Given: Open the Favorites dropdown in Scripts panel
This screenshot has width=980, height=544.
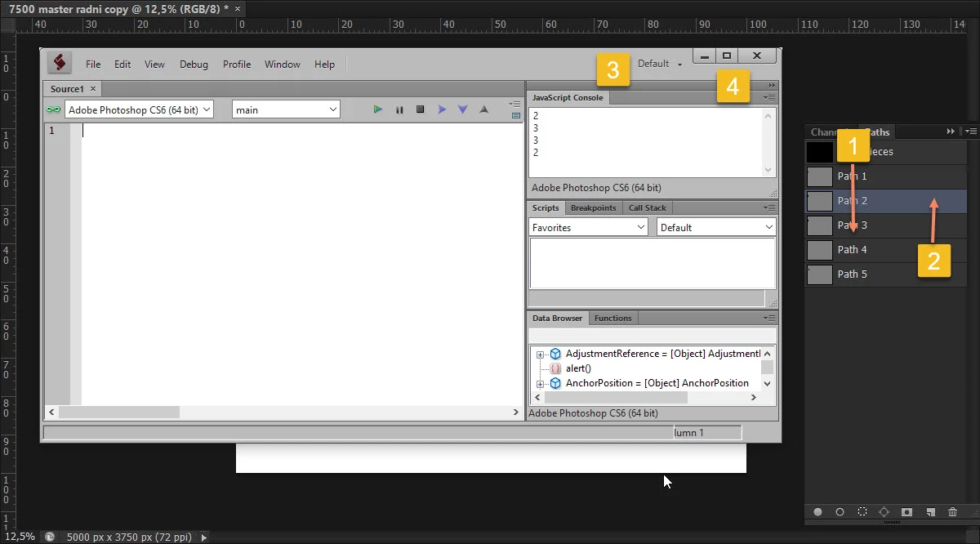Looking at the screenshot, I should click(589, 227).
